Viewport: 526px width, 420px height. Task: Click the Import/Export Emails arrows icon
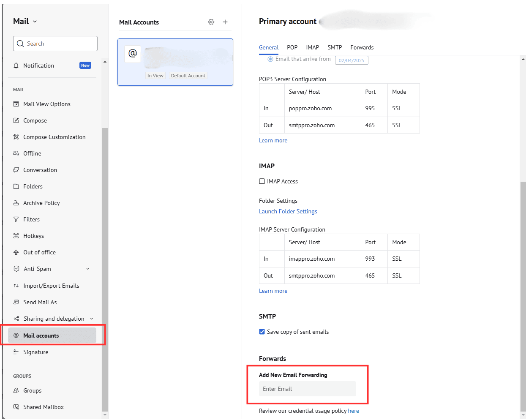16,286
